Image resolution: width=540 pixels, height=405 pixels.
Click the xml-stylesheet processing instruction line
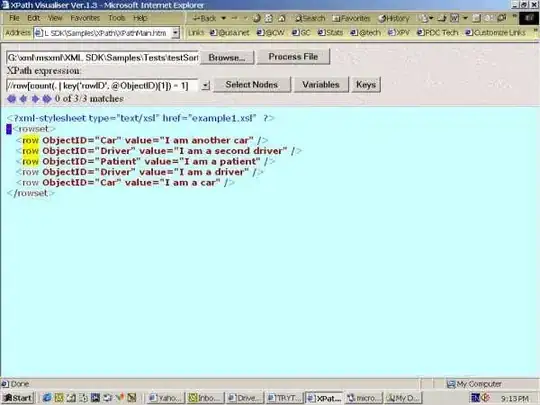(x=141, y=118)
